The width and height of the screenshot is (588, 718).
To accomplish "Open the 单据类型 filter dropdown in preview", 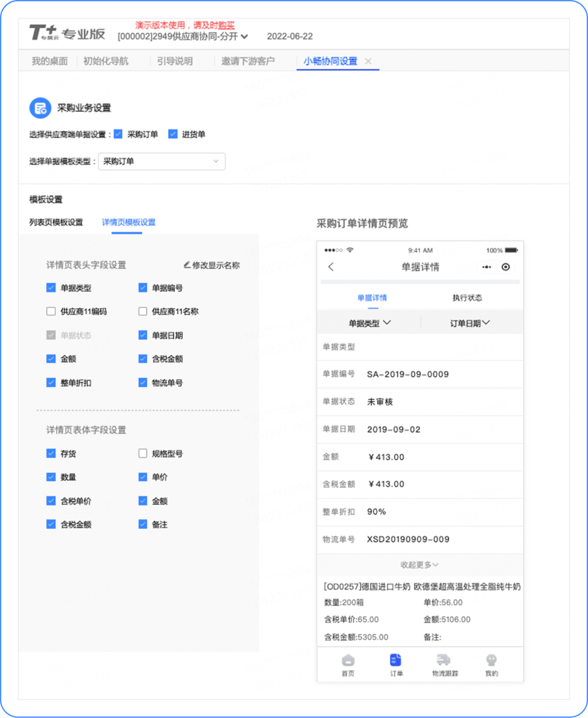I will pyautogui.click(x=370, y=323).
